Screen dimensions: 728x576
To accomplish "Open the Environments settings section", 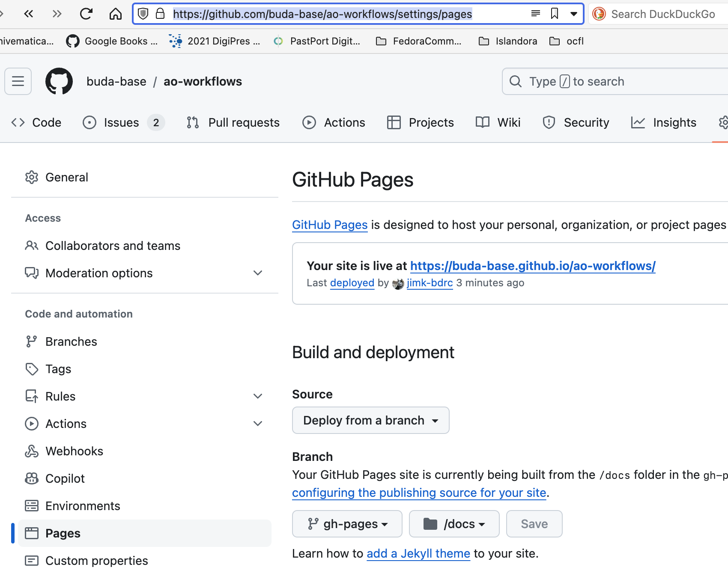I will 83,505.
